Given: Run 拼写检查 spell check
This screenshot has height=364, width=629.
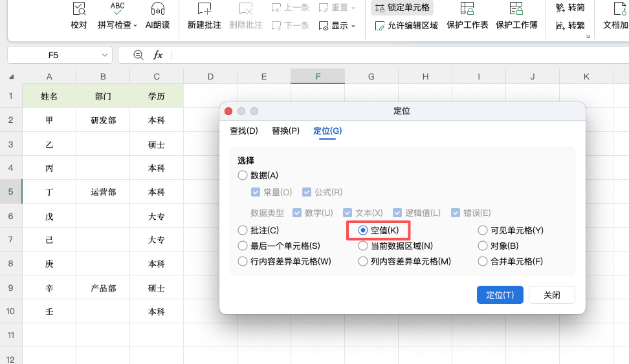Looking at the screenshot, I should coord(117,16).
